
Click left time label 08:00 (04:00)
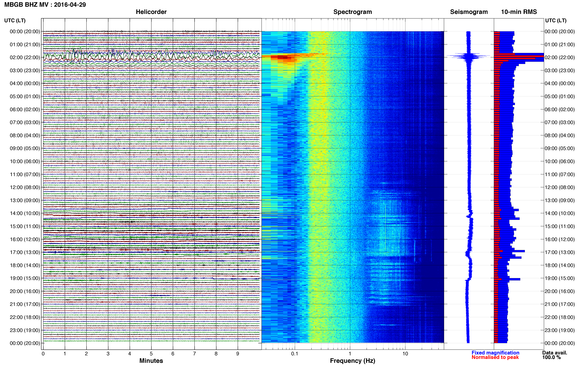(25, 135)
